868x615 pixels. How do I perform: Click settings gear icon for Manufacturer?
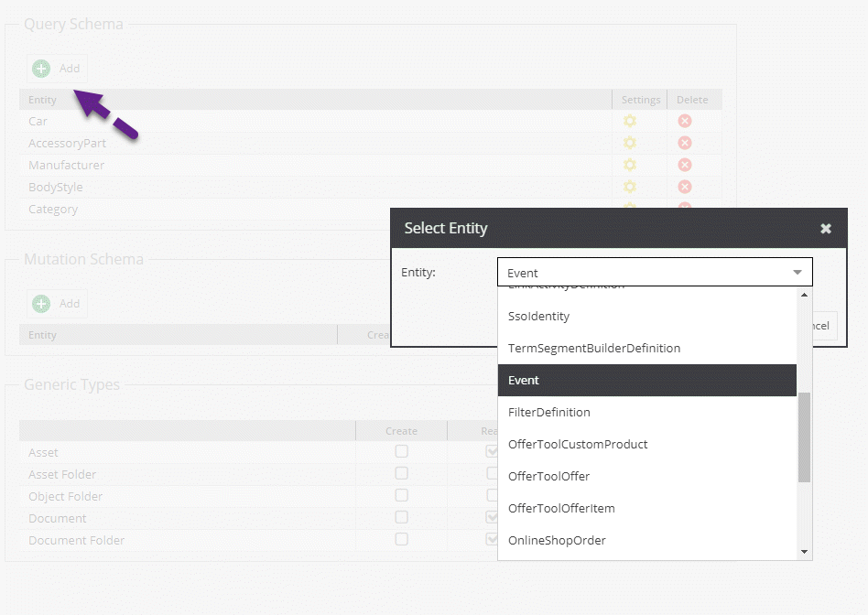(629, 165)
